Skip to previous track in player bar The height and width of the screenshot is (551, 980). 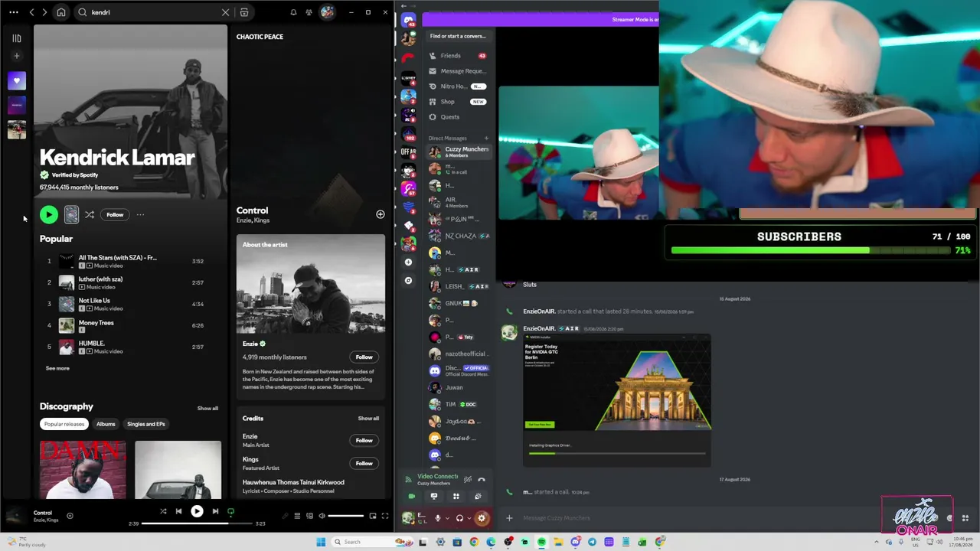click(x=178, y=511)
